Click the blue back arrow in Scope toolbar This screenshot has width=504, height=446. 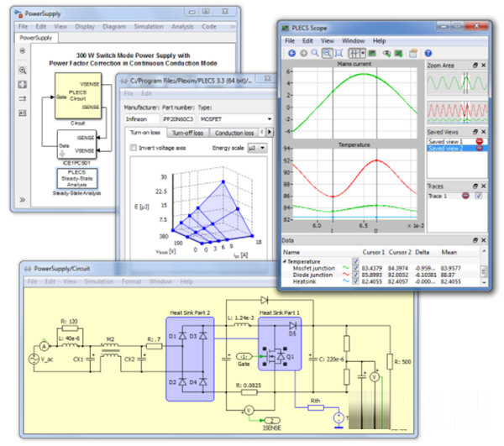pyautogui.click(x=291, y=52)
